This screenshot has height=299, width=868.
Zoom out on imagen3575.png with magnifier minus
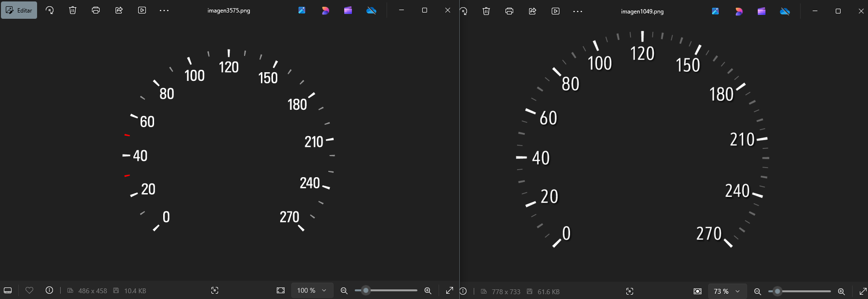pos(344,290)
